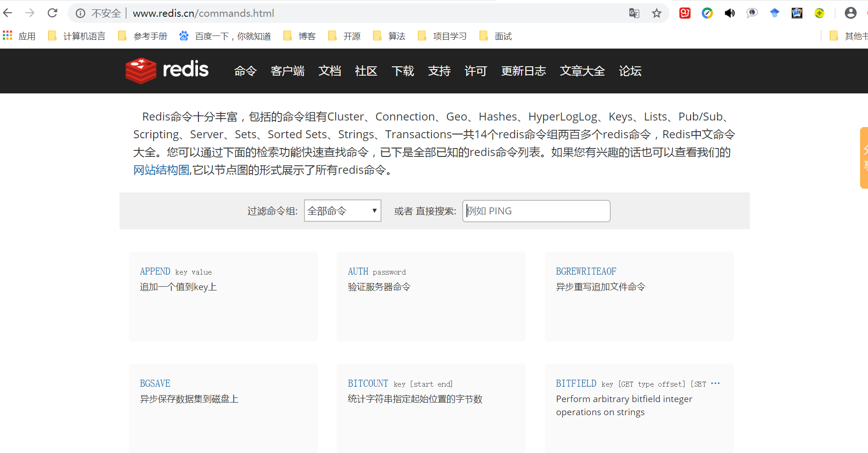This screenshot has height=453, width=868.
Task: Click the translate page icon
Action: pyautogui.click(x=634, y=13)
